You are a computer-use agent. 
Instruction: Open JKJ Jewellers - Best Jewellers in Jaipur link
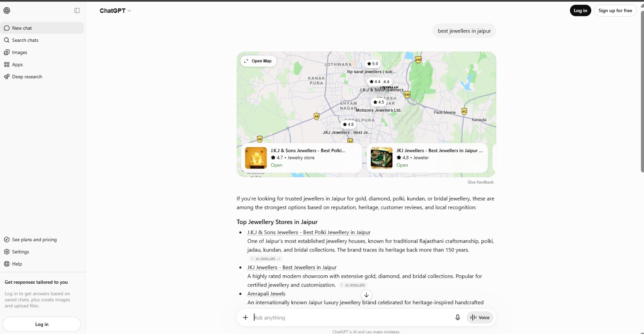(292, 267)
